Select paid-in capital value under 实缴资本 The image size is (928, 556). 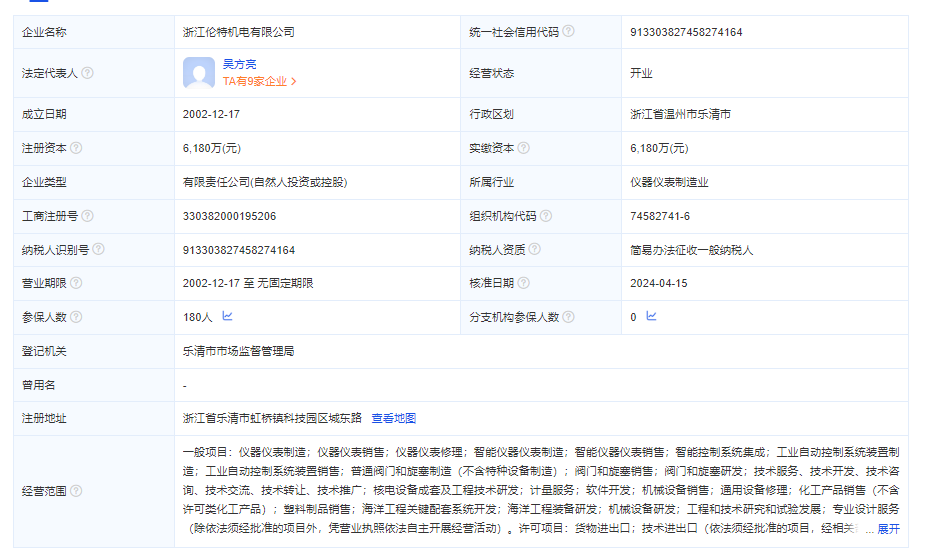click(x=659, y=148)
